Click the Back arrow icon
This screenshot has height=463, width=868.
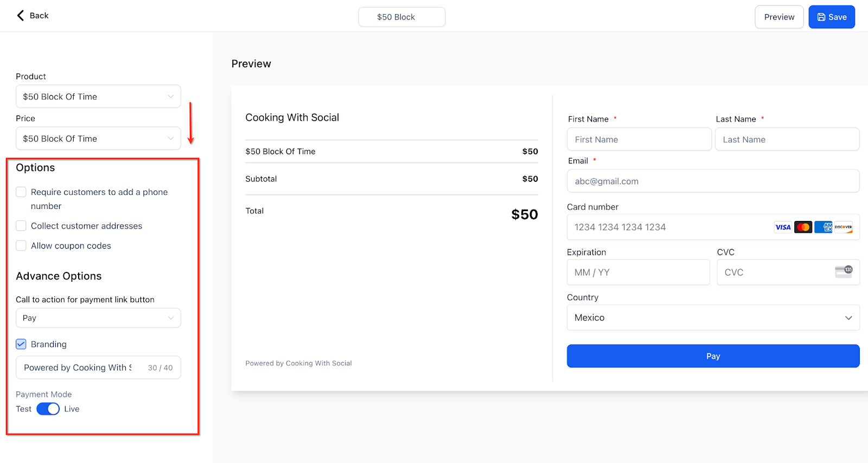click(x=21, y=15)
